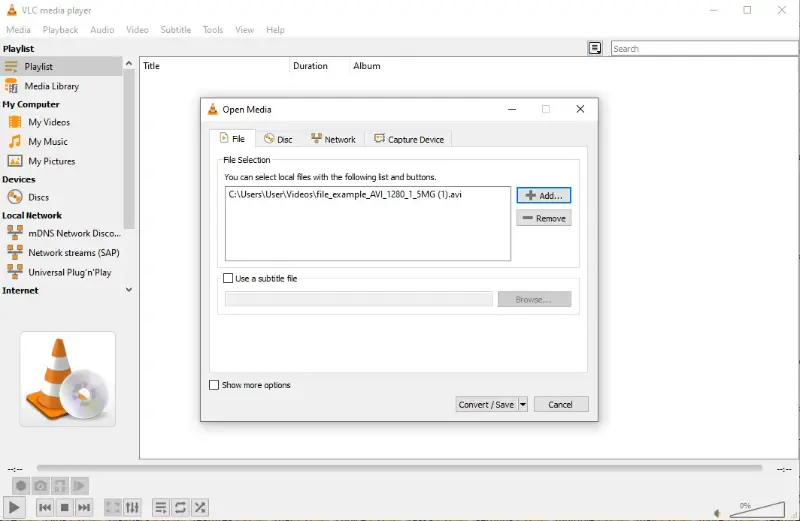The width and height of the screenshot is (800, 521).
Task: Enable random shuffle playback
Action: click(x=200, y=508)
